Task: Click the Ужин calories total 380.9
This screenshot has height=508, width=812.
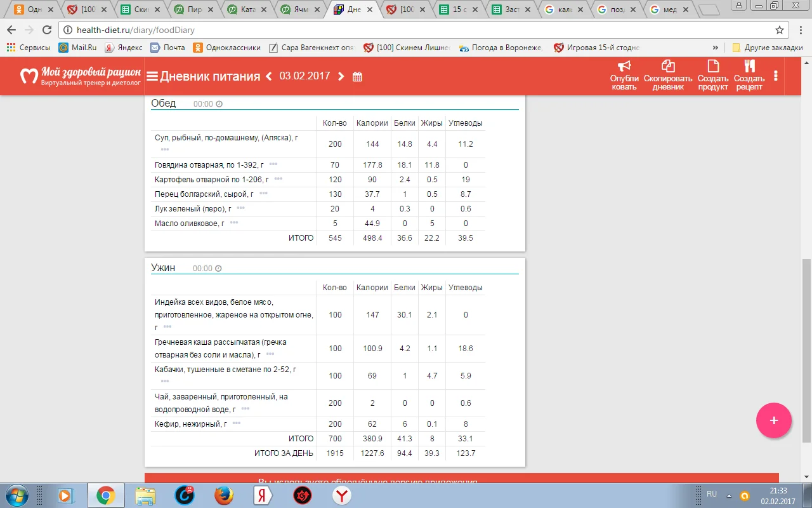Action: point(372,439)
